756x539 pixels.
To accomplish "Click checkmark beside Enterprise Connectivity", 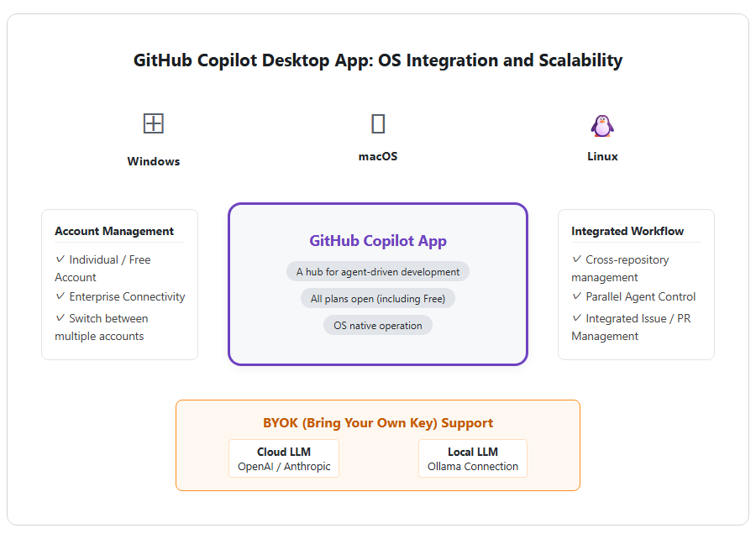I will (60, 296).
